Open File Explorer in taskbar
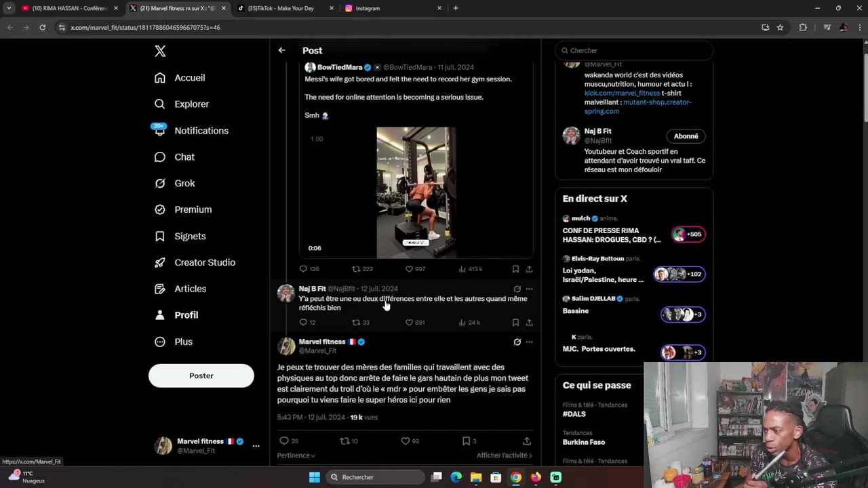 click(476, 477)
